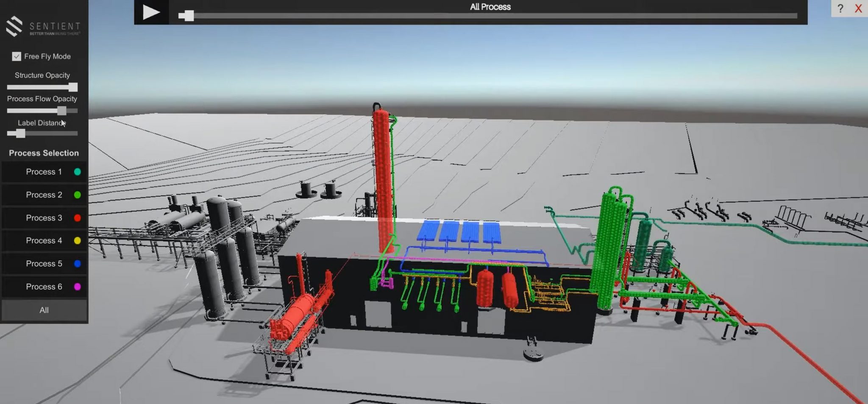Select Process 2 from Process Selection

pos(44,195)
